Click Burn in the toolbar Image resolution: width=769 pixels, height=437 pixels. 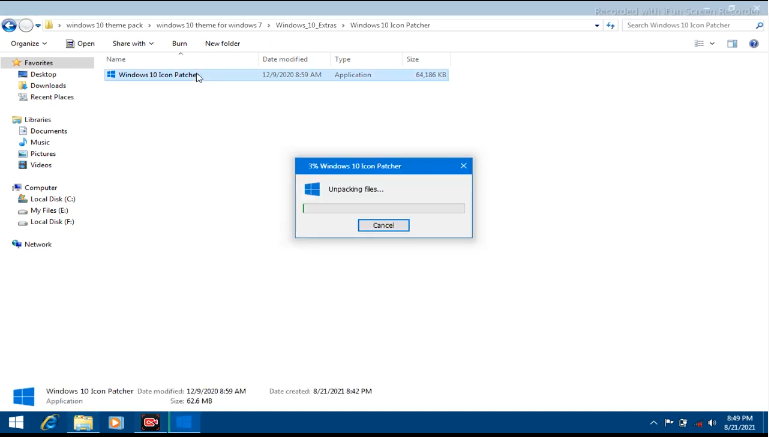tap(179, 43)
